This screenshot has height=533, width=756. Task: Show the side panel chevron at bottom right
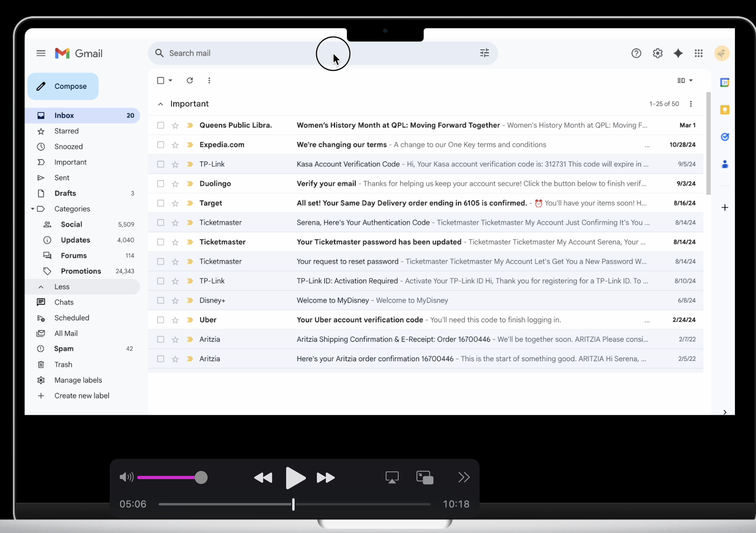coord(725,412)
